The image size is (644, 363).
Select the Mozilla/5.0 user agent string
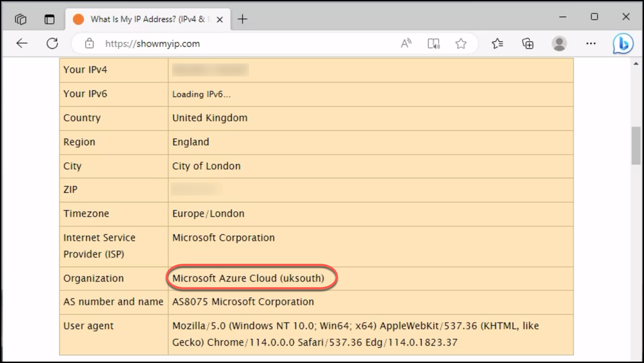pyautogui.click(x=356, y=334)
